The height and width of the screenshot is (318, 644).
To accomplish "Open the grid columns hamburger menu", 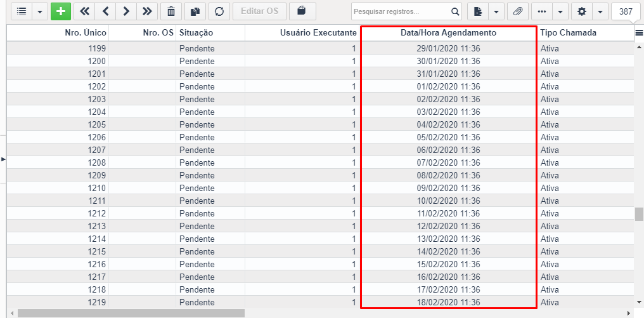I will pos(639,33).
